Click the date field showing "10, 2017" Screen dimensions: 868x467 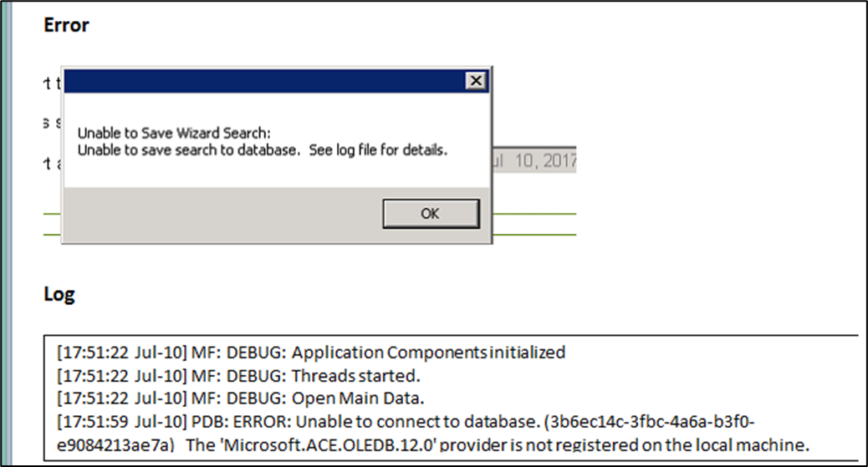point(537,160)
